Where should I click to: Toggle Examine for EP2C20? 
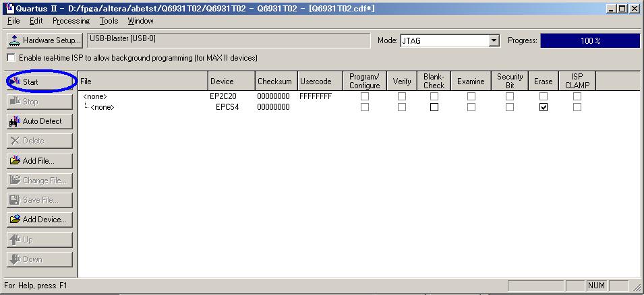tap(471, 96)
